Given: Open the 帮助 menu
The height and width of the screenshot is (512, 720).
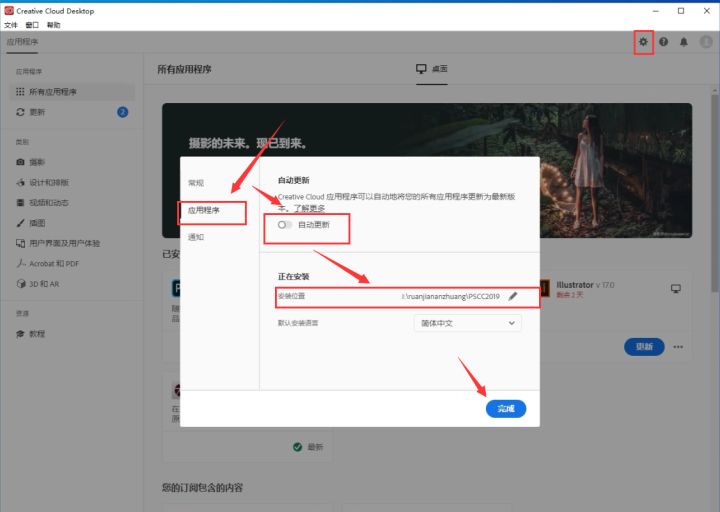Looking at the screenshot, I should coord(54,25).
